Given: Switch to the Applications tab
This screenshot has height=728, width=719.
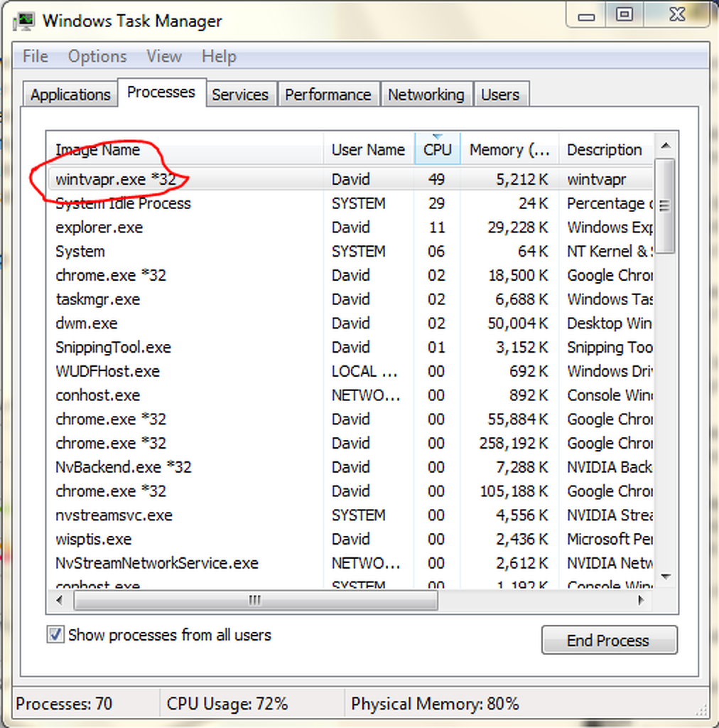Looking at the screenshot, I should click(x=70, y=95).
